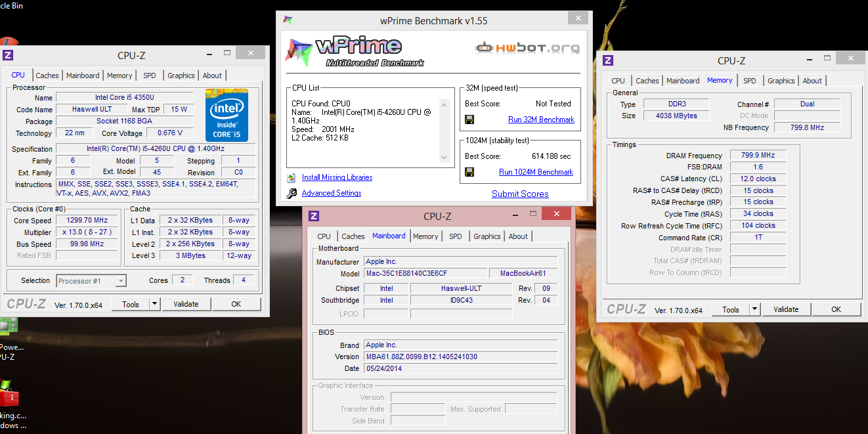This screenshot has height=434, width=868.
Task: Click wPrime title bar icon
Action: [287, 21]
